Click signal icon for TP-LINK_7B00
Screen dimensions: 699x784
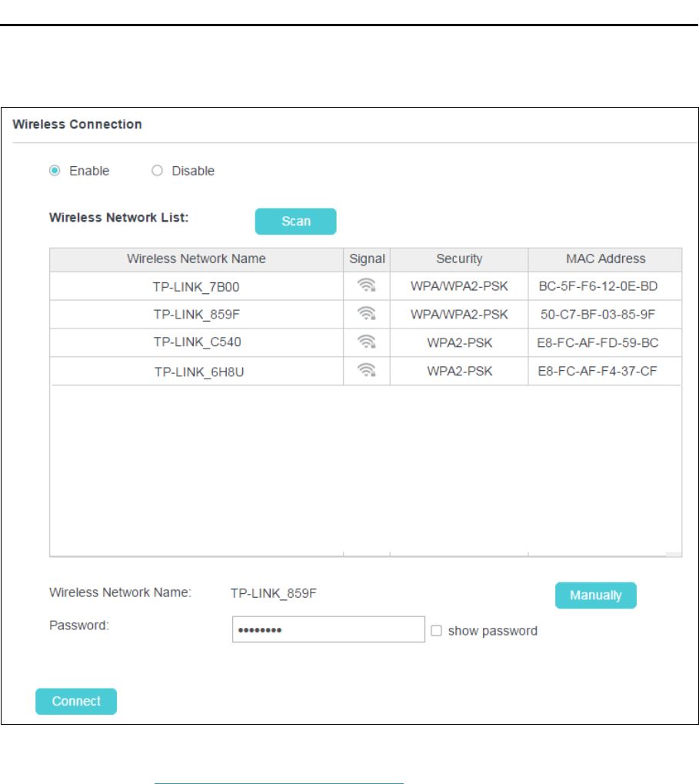pos(366,285)
